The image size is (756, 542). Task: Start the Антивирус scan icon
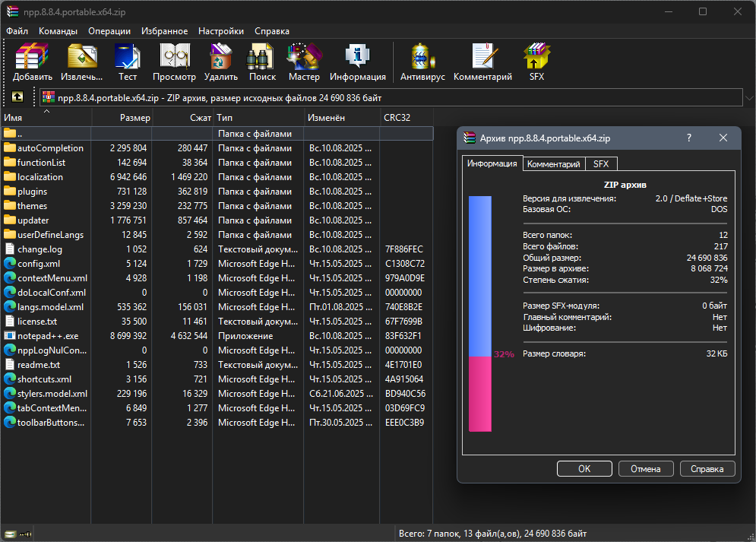[x=423, y=56]
